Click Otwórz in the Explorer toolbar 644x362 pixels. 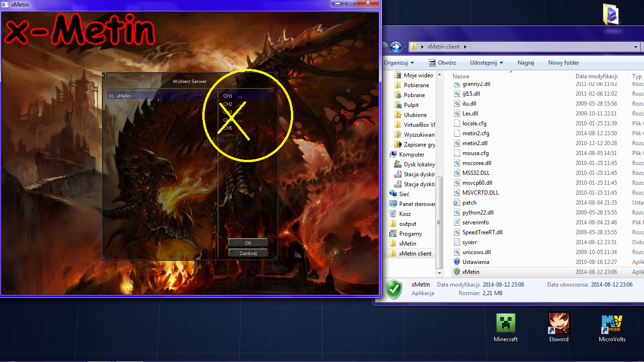click(442, 63)
